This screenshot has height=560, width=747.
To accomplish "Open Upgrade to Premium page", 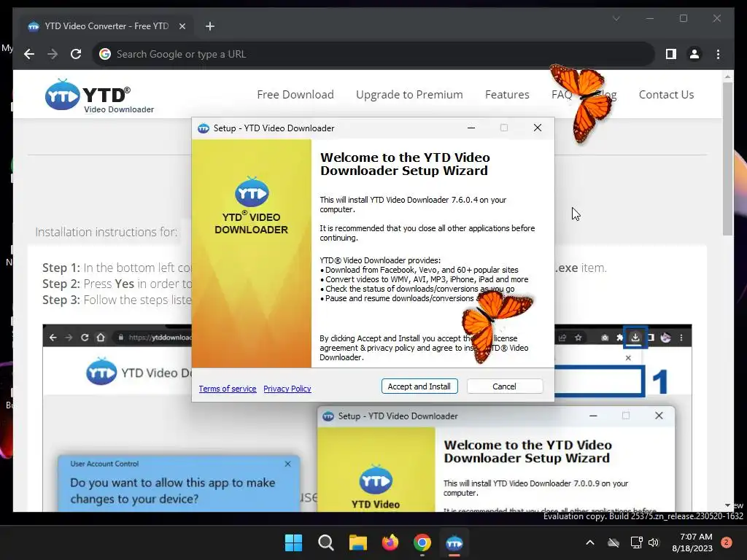I will 409,94.
